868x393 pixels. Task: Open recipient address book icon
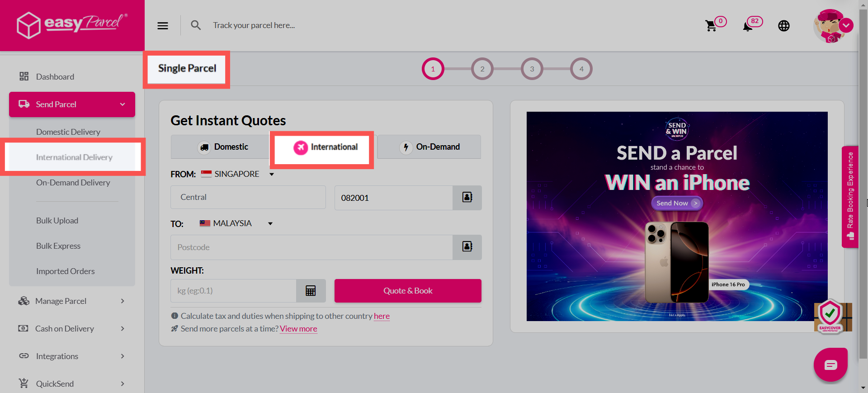click(467, 247)
